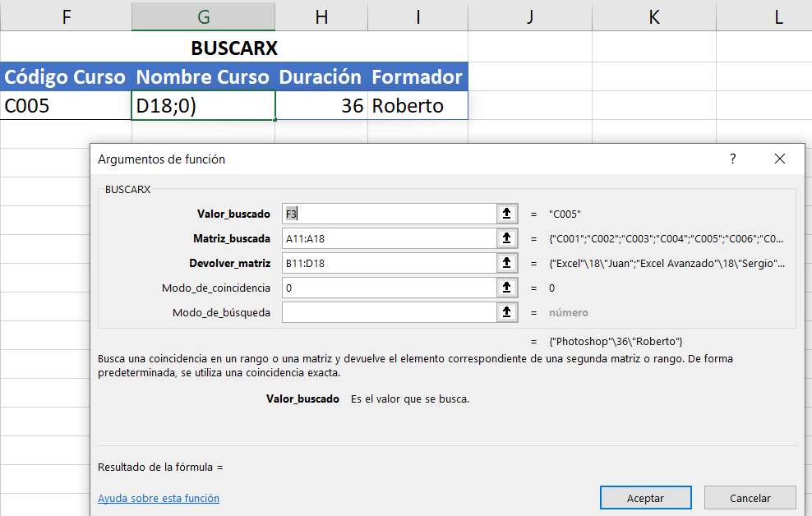Close the Argumentos de función dialog
This screenshot has width=812, height=516.
point(780,159)
